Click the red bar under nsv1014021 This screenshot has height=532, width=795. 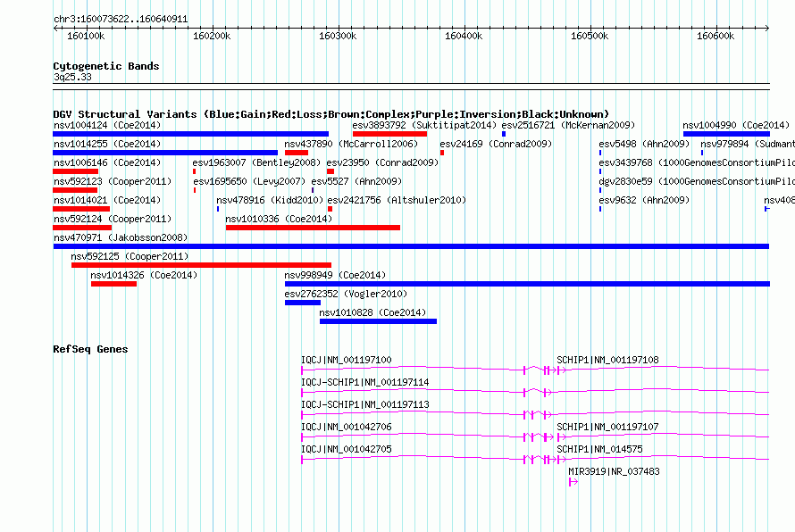[x=81, y=209]
